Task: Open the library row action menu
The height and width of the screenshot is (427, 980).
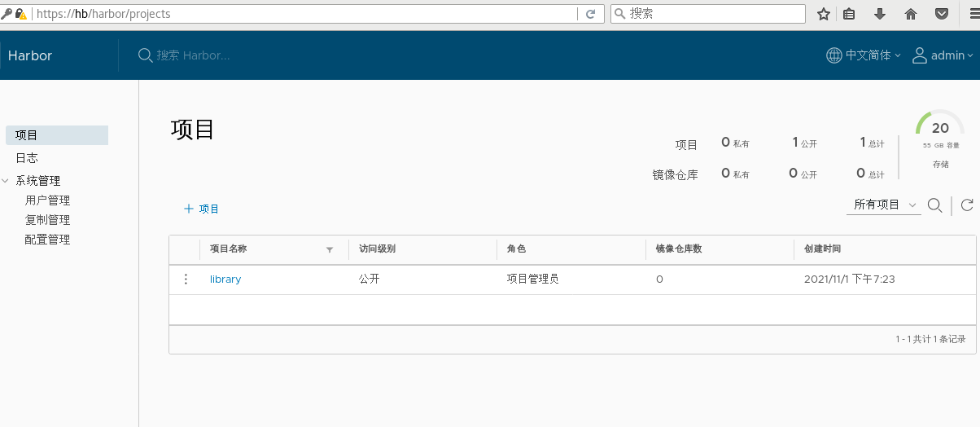Action: (186, 279)
